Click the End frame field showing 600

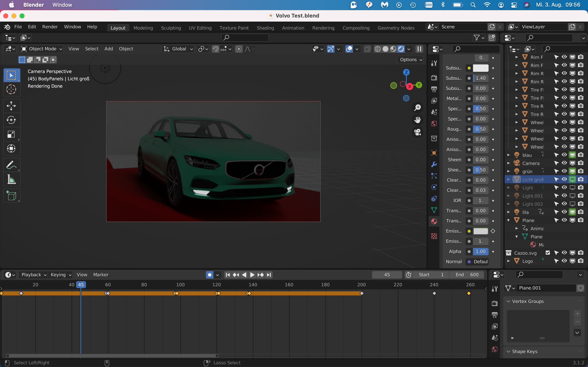coord(467,275)
